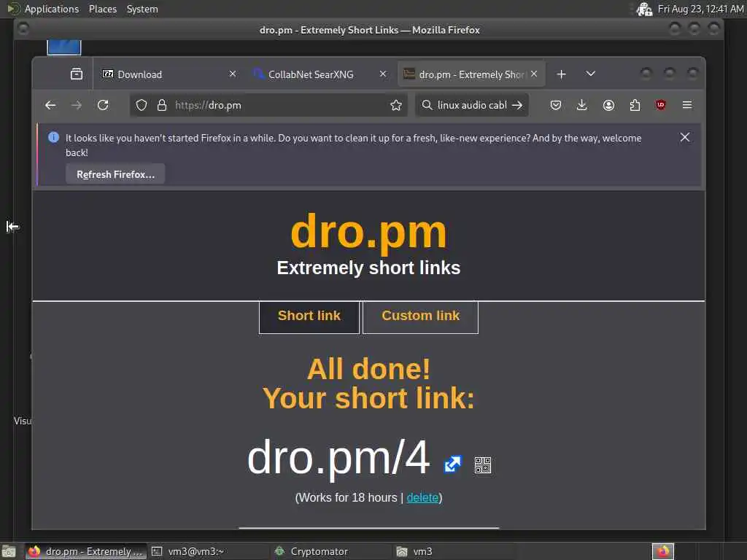The width and height of the screenshot is (747, 560).
Task: Open the System menu
Action: [x=142, y=9]
